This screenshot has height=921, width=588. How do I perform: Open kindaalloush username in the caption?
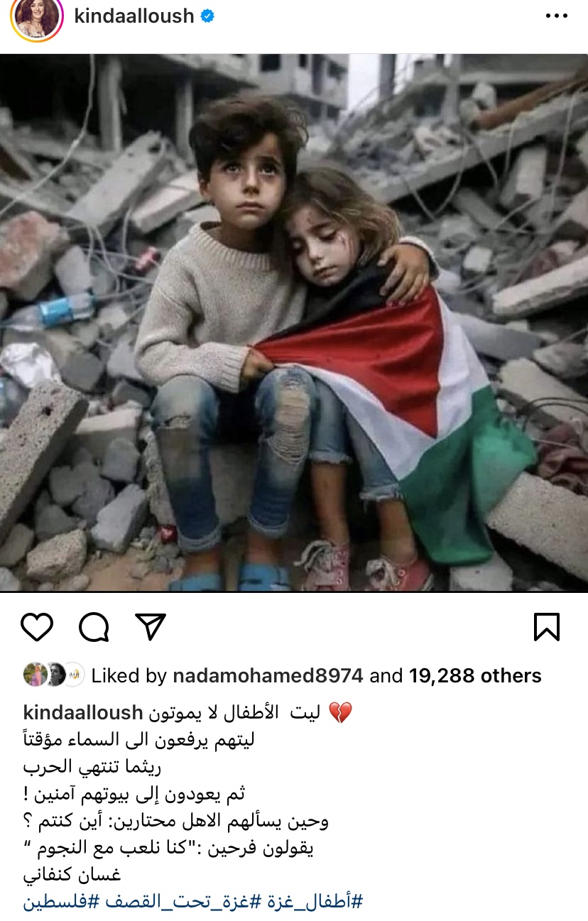[x=84, y=713]
